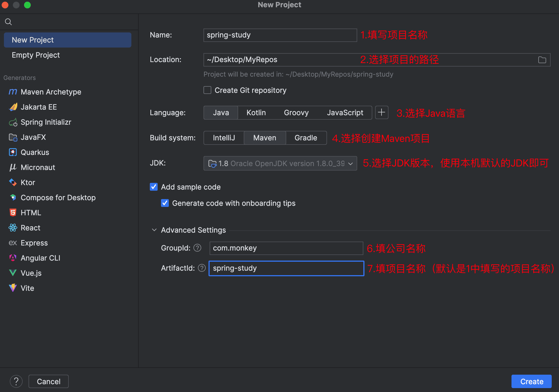The image size is (559, 392).
Task: Click the Compose for Desktop icon
Action: point(13,197)
